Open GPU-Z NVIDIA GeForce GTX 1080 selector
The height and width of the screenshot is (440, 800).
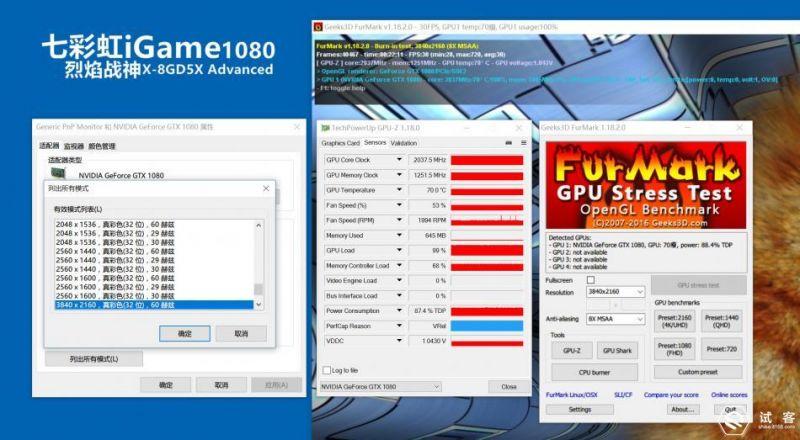pyautogui.click(x=381, y=387)
